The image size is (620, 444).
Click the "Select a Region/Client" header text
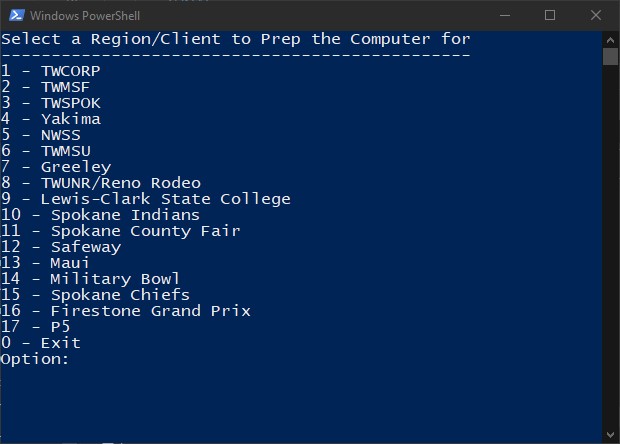pyautogui.click(x=235, y=39)
